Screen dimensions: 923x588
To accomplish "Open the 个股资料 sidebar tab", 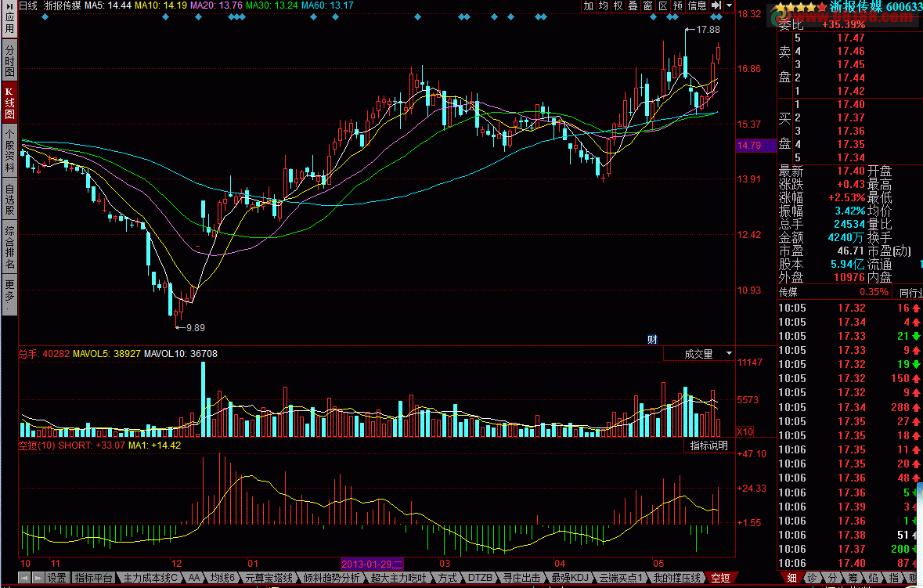I will [9, 151].
